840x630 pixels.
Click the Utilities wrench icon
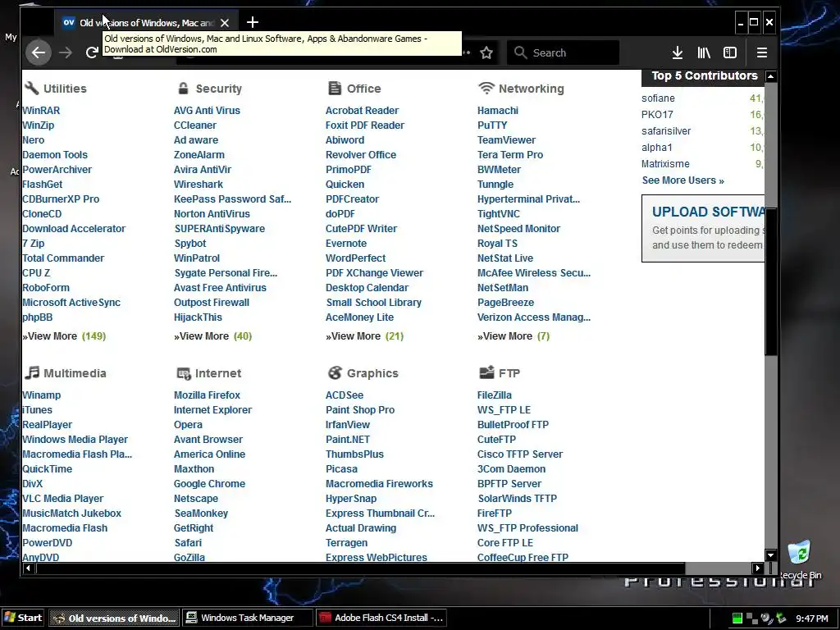[x=32, y=88]
